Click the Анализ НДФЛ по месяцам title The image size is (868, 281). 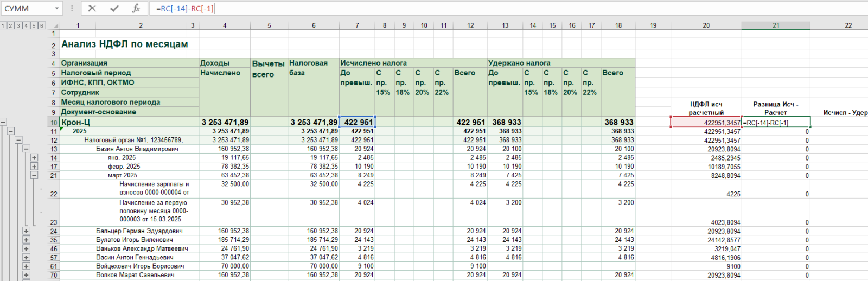[125, 44]
